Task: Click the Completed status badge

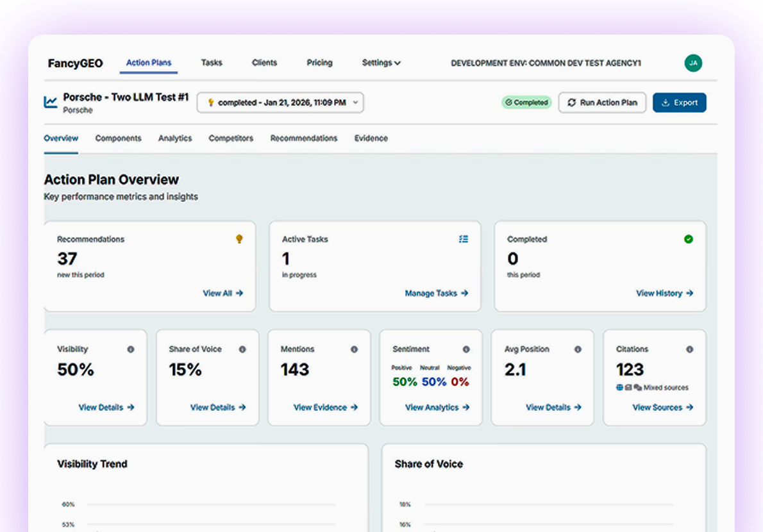Action: 526,103
